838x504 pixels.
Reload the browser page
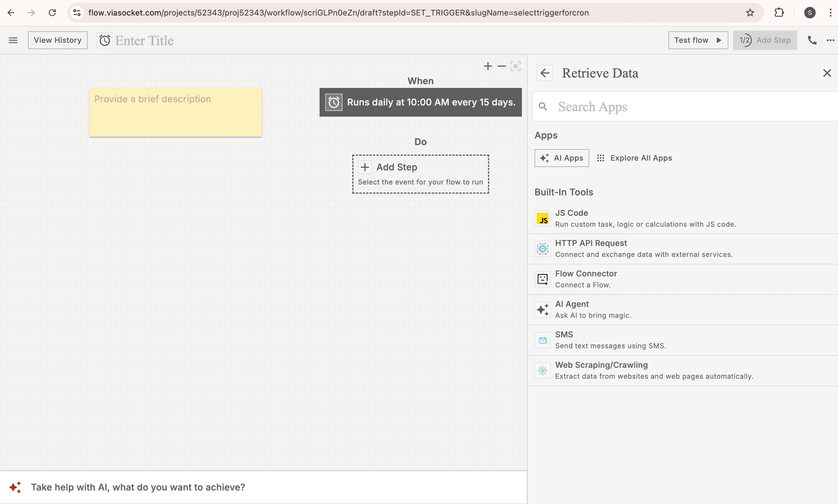coord(52,13)
